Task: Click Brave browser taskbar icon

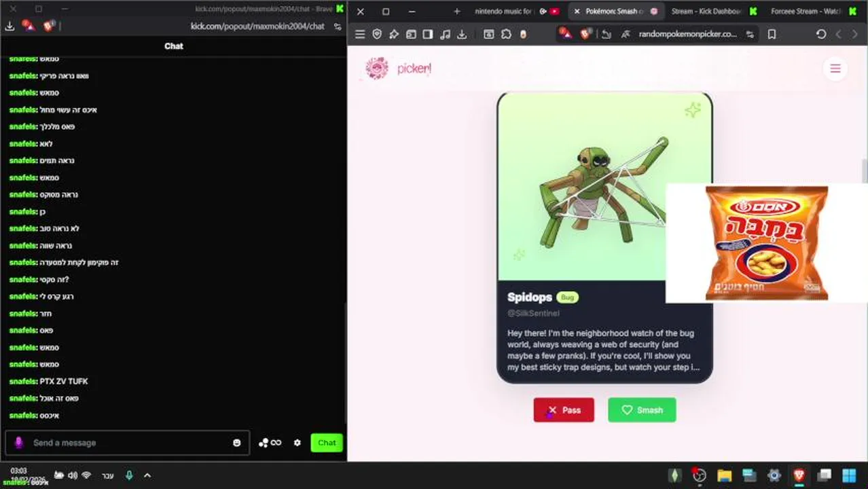Action: coord(799,475)
